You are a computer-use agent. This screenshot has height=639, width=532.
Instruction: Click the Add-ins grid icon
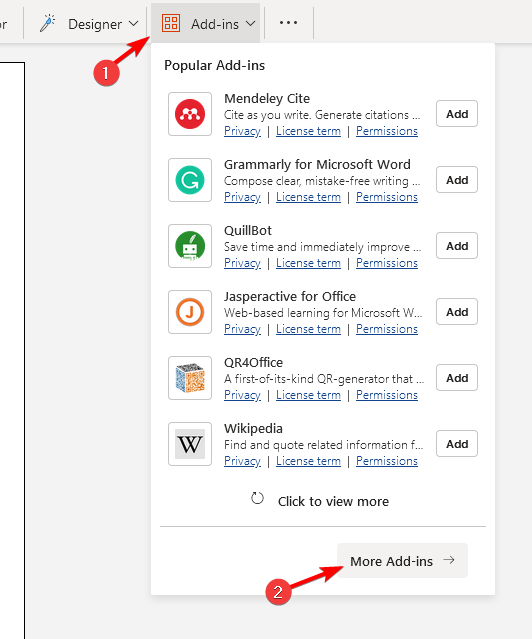[171, 23]
